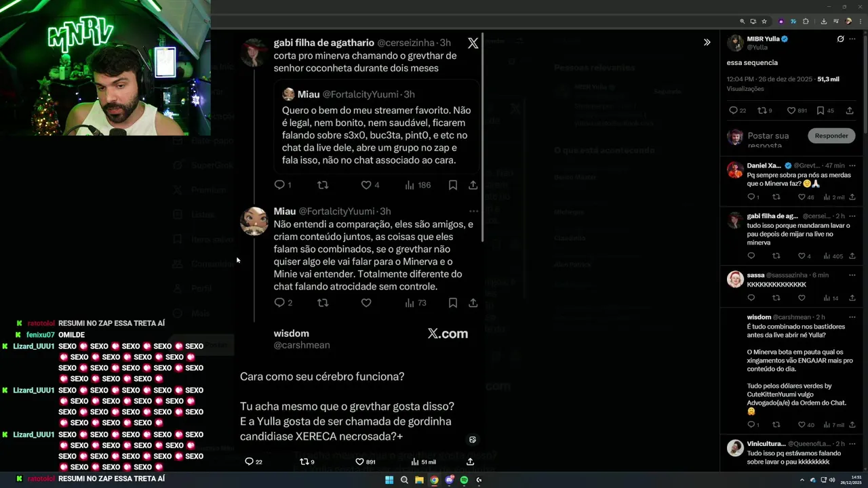Share Miau's 'Não entendi a comparação' post
The image size is (868, 488).
coord(473,303)
